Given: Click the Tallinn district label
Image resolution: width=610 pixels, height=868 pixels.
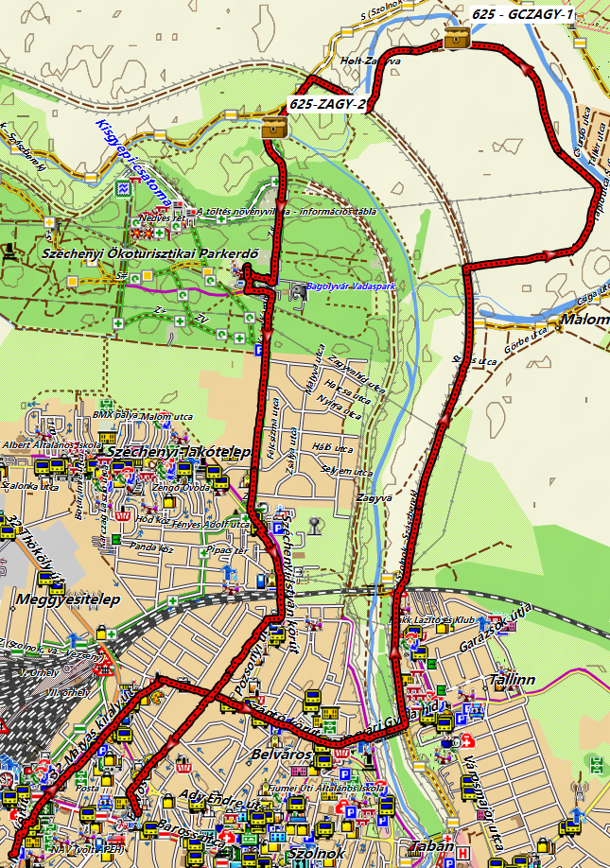Looking at the screenshot, I should (510, 680).
